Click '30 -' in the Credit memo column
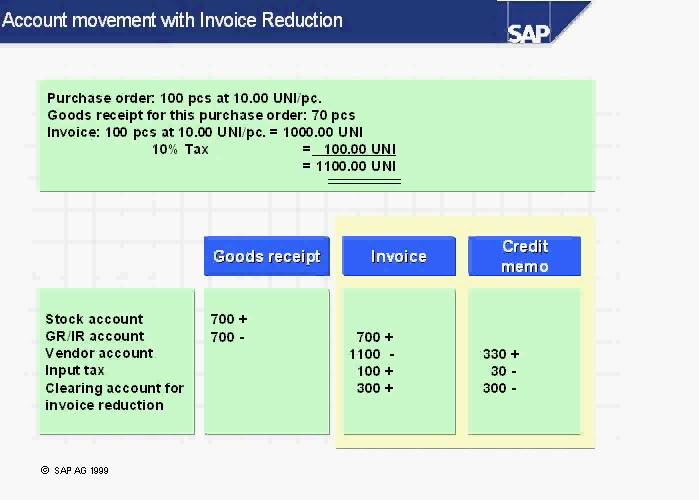The image size is (699, 500). (503, 371)
